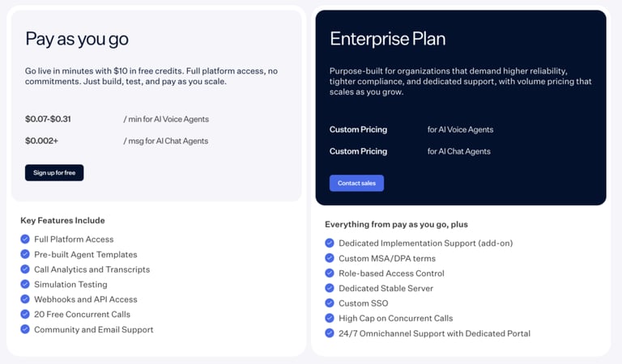Click the Simulation Testing checkmark icon
Image resolution: width=622 pixels, height=364 pixels.
pos(25,284)
